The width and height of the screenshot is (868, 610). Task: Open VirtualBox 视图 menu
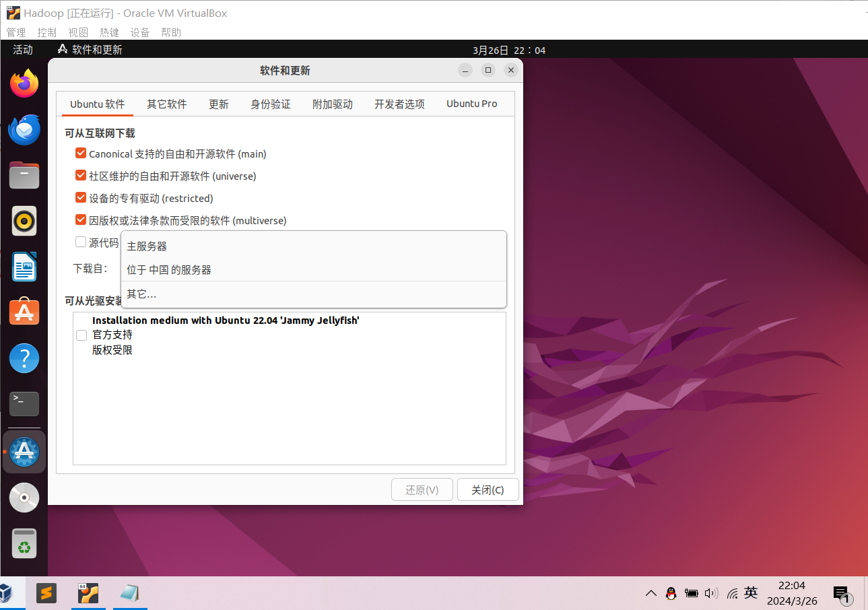(x=78, y=32)
